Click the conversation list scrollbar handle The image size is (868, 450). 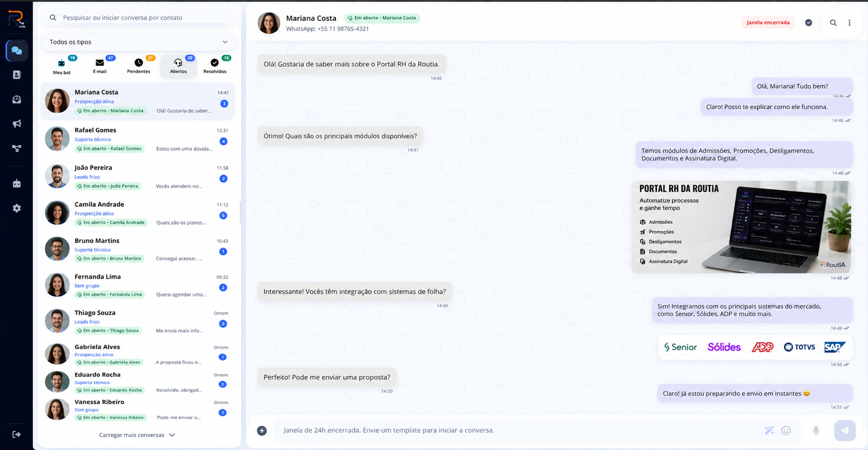pos(240,213)
